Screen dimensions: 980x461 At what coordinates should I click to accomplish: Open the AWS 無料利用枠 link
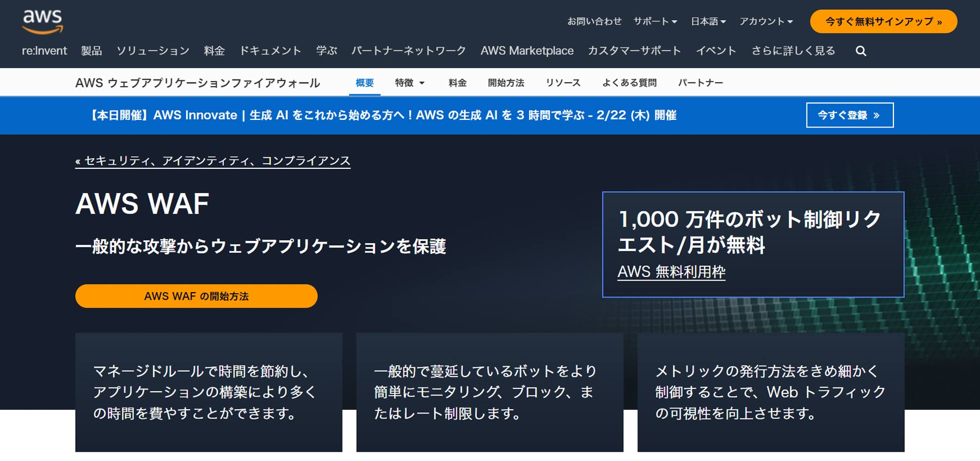(671, 271)
